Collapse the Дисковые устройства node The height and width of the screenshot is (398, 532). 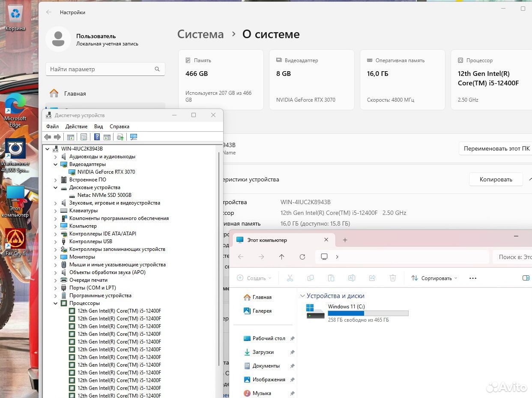pyautogui.click(x=56, y=187)
